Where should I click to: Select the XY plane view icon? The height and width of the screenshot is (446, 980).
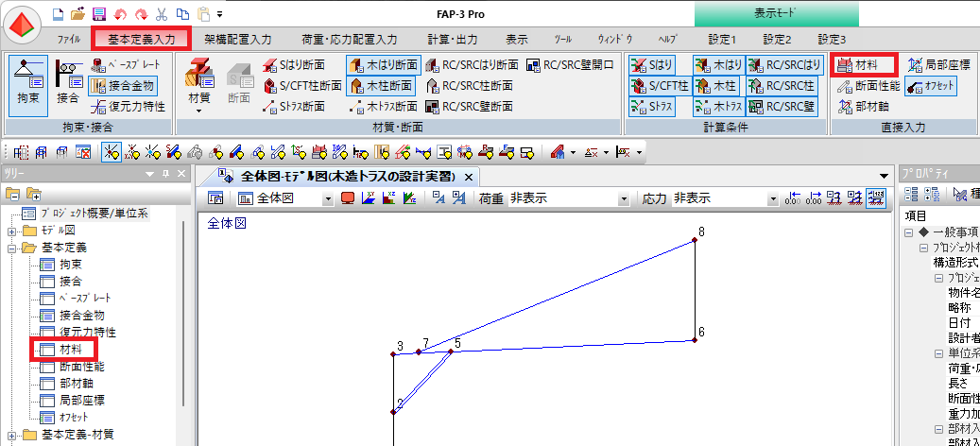369,198
